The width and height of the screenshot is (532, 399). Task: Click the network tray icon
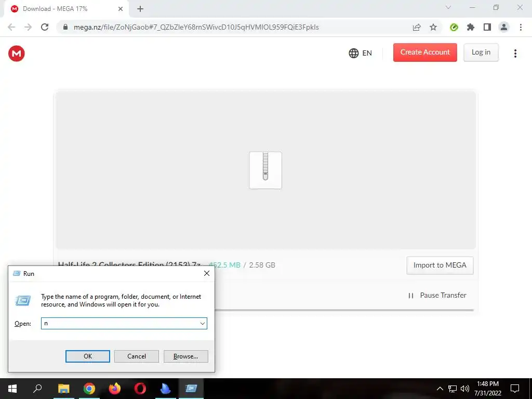tap(453, 389)
